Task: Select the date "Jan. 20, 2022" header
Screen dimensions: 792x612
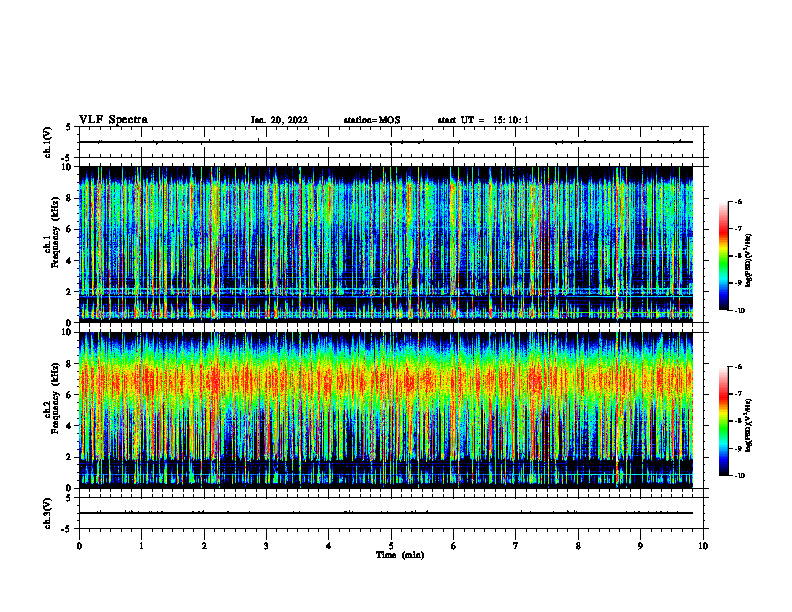Action: pos(279,120)
